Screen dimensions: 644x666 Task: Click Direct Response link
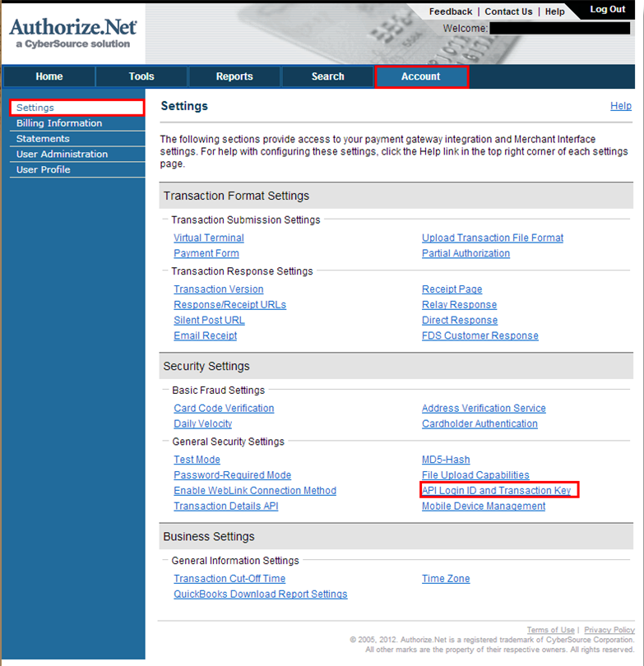coord(460,321)
